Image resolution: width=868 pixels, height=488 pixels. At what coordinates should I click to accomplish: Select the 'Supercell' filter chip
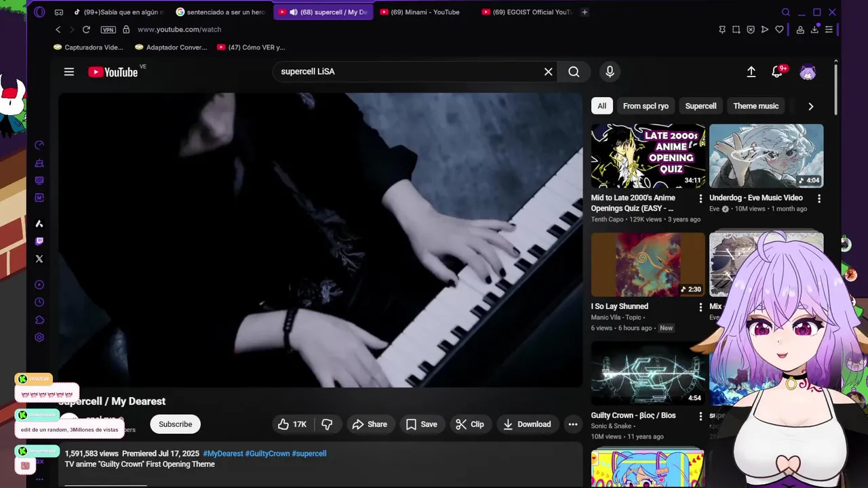pos(701,106)
